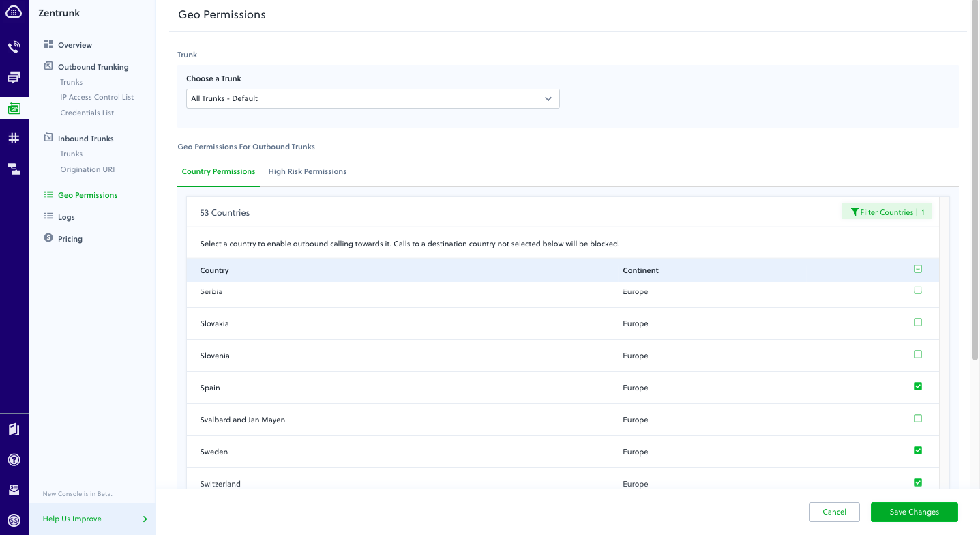980x535 pixels.
Task: Open the Voice section from the left rail
Action: coord(14,46)
